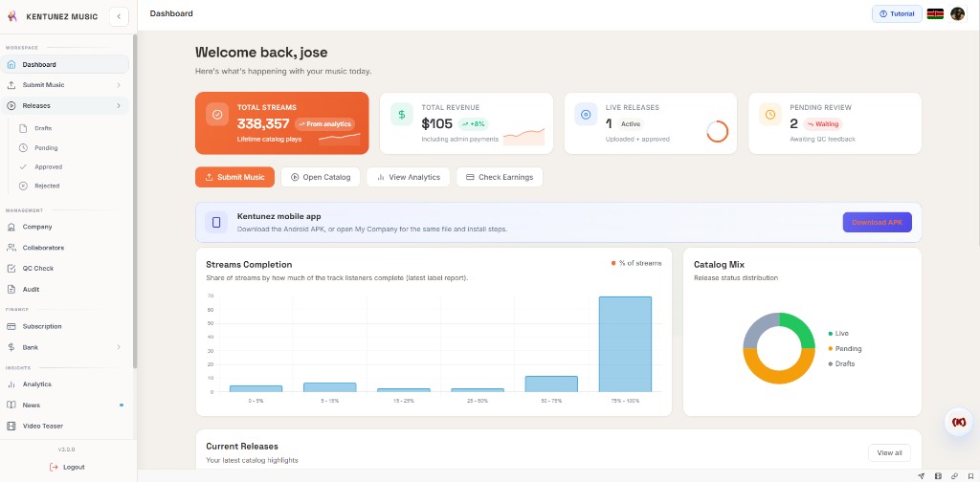The image size is (980, 482).
Task: Collapse the Releases submenu chevron
Action: pos(119,106)
